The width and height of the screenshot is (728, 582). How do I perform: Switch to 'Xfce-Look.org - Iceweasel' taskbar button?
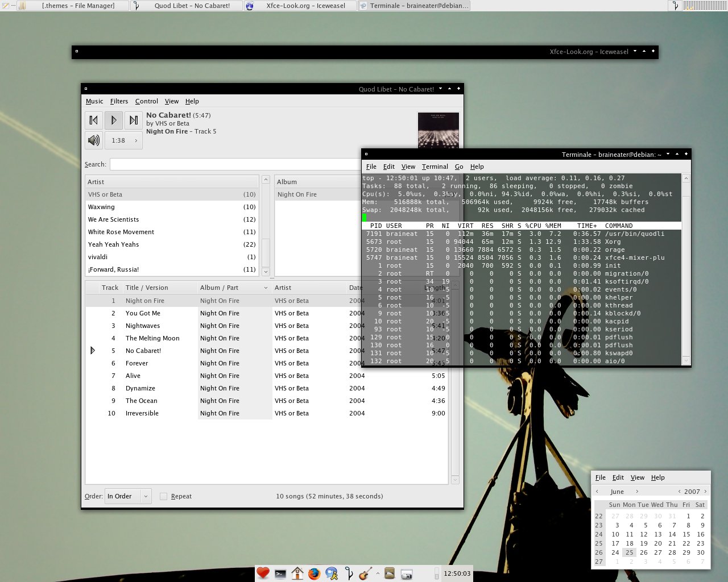[300, 6]
